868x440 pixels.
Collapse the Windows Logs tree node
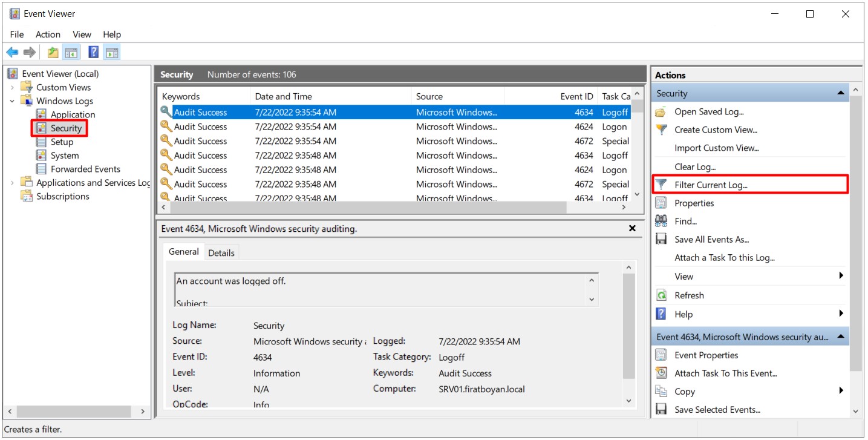coord(12,101)
